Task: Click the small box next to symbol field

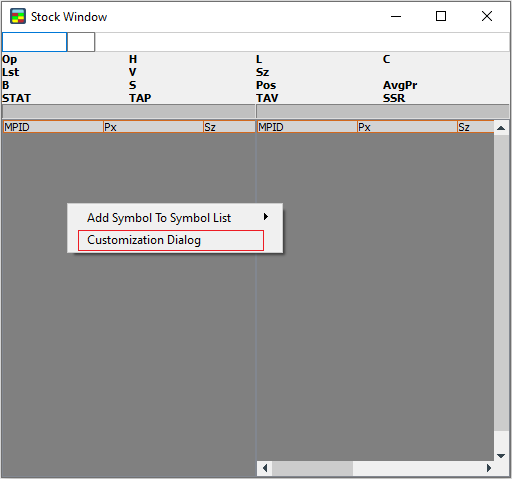Action: [x=81, y=42]
